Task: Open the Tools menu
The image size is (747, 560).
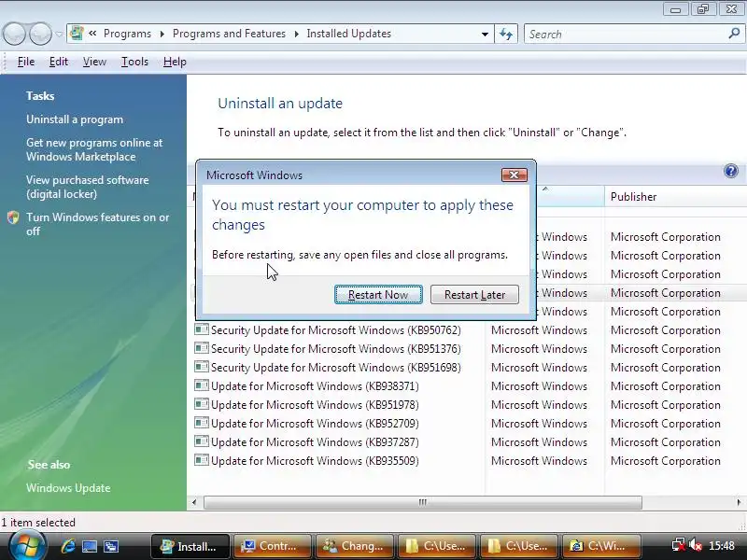Action: [x=134, y=62]
